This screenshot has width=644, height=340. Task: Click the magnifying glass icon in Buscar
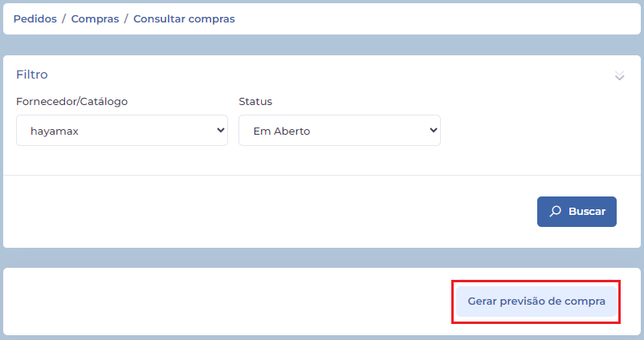555,212
